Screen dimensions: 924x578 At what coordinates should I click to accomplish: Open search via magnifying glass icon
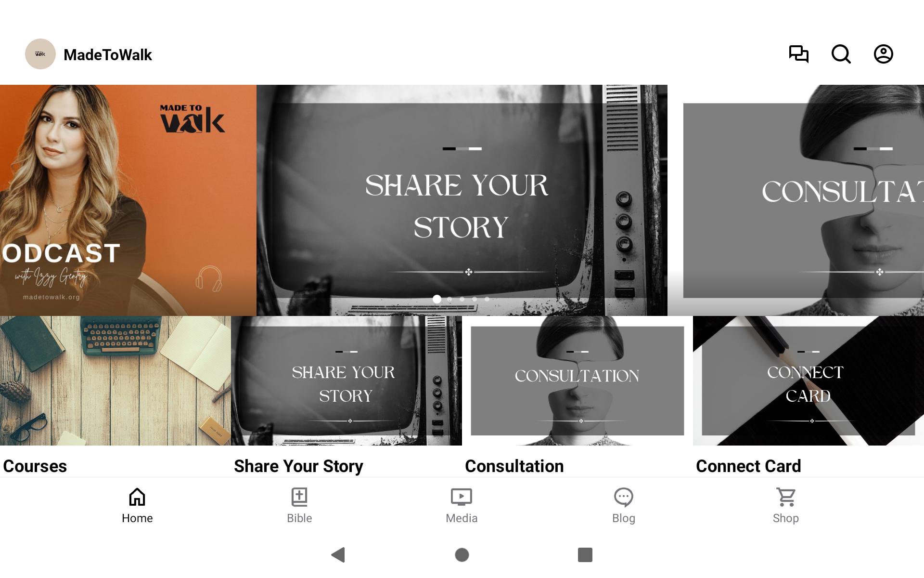tap(841, 54)
